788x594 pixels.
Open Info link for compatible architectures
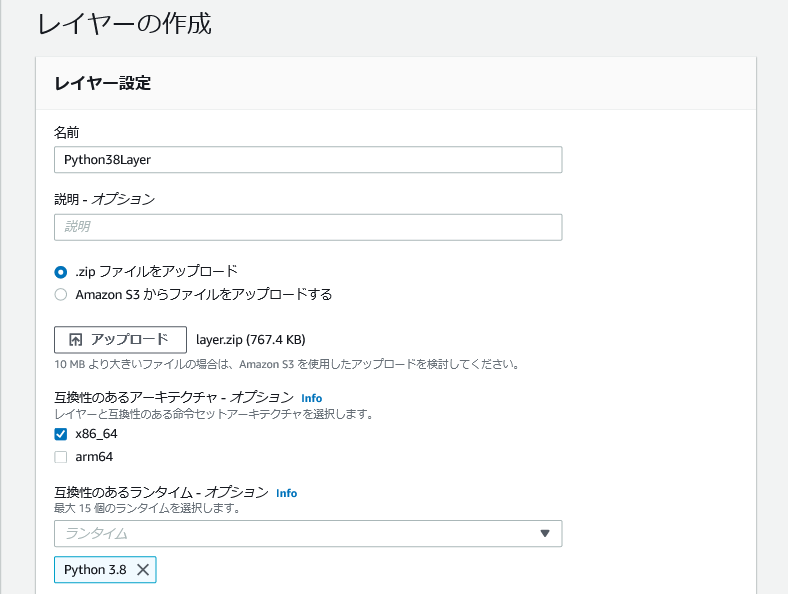[312, 398]
